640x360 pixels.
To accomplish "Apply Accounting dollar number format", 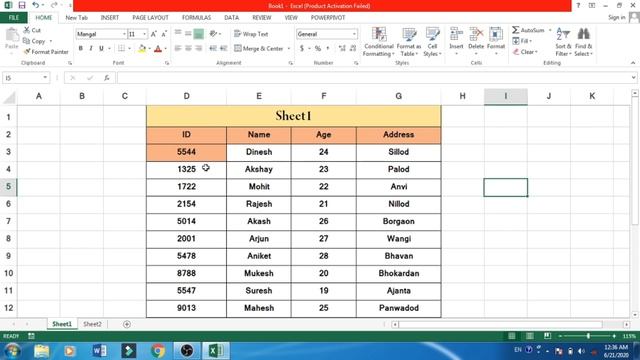I will coord(302,49).
